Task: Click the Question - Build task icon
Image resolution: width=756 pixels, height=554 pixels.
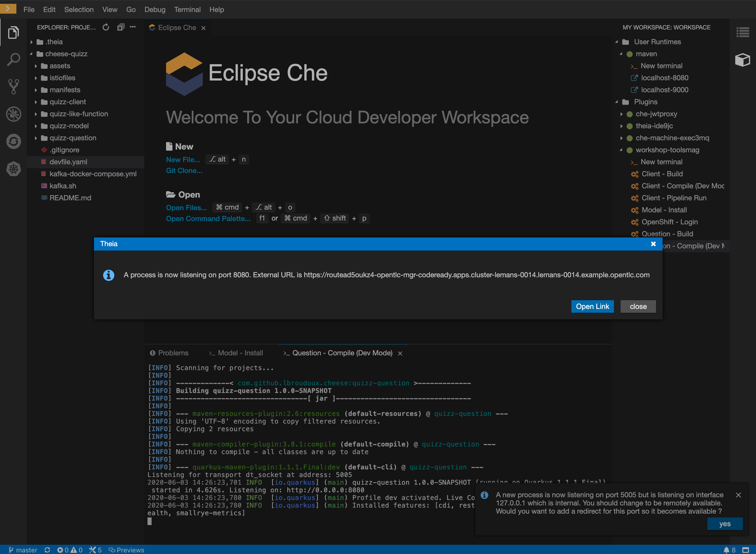Action: click(x=634, y=234)
